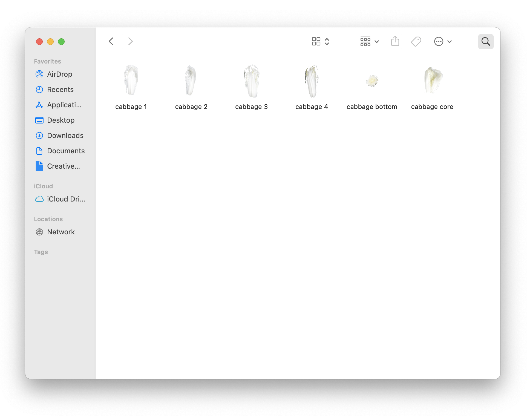Select the cabbage 1 thumbnail
The height and width of the screenshot is (420, 530).
[131, 80]
